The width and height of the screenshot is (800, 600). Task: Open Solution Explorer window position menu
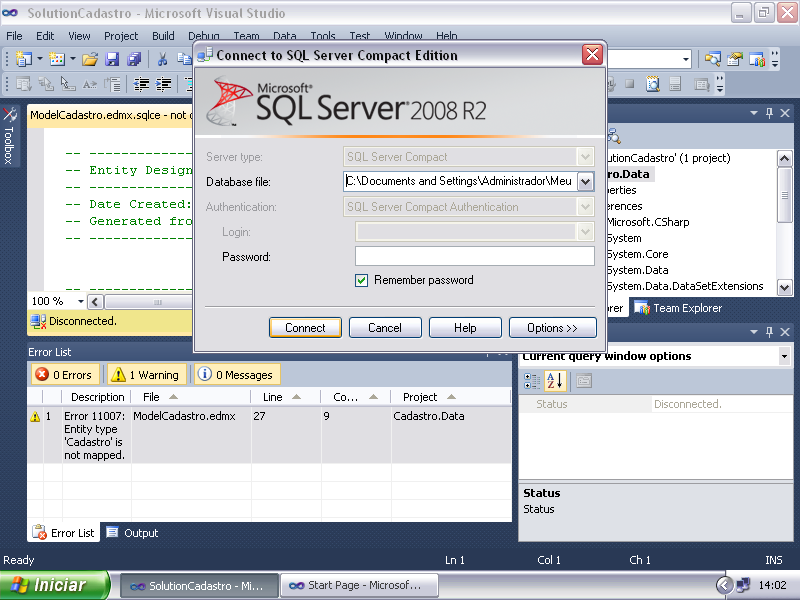[754, 113]
